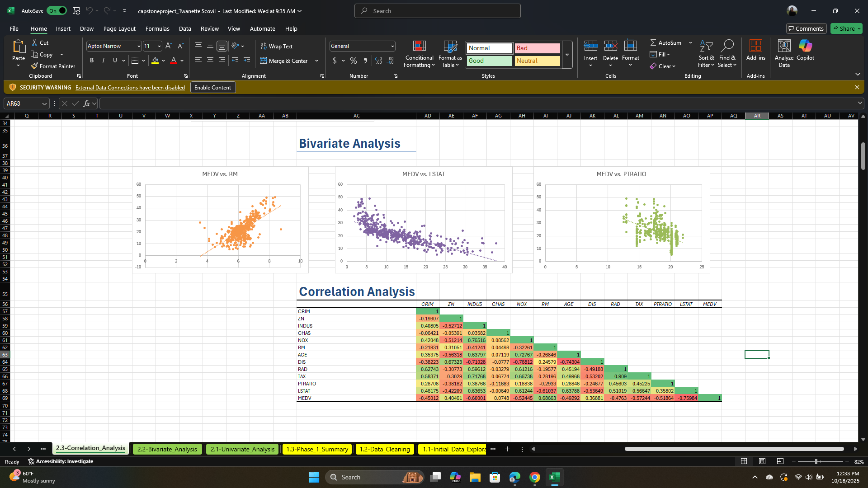Open Conditional Formatting options
The image size is (868, 488).
(x=419, y=54)
